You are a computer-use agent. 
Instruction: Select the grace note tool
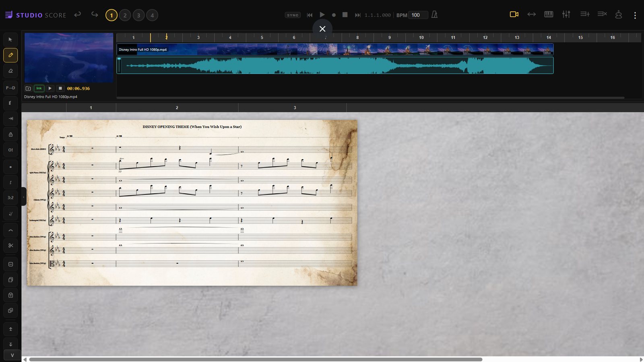(10, 214)
